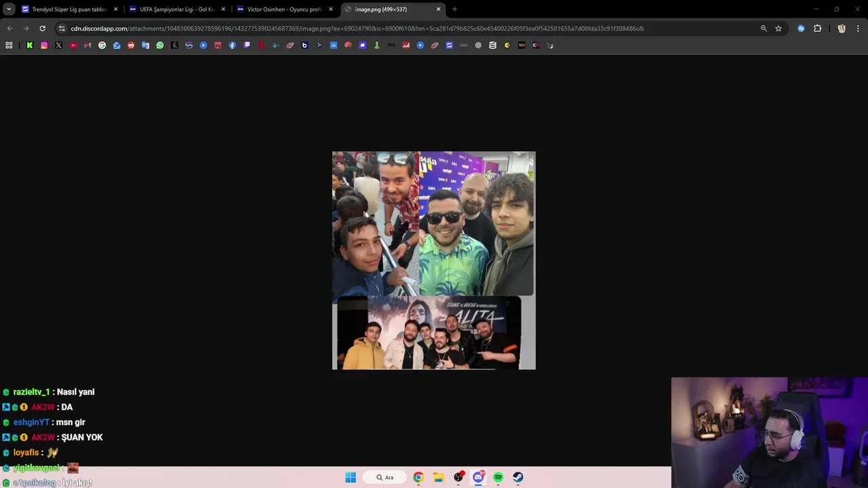Open the Google Translate bookmark

coord(145,45)
